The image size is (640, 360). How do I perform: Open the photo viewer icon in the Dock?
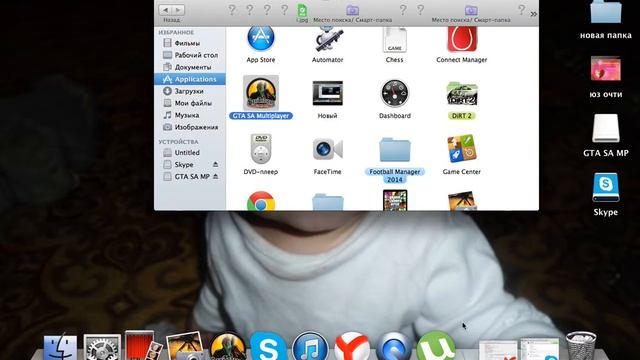coord(185,346)
